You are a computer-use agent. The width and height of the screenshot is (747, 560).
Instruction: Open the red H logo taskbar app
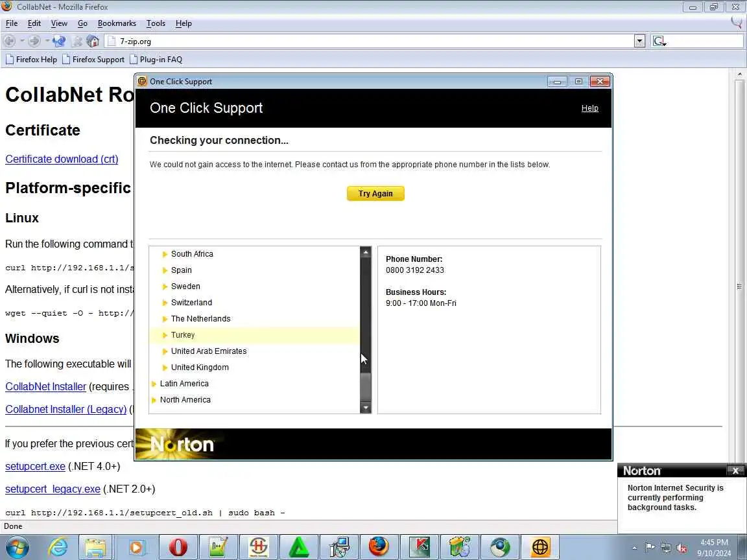pos(259,546)
